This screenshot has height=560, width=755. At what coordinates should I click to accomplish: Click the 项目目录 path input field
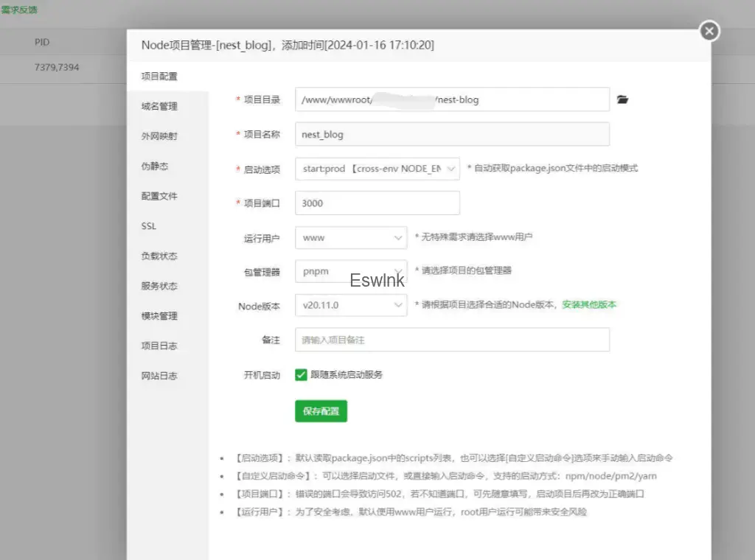point(452,99)
